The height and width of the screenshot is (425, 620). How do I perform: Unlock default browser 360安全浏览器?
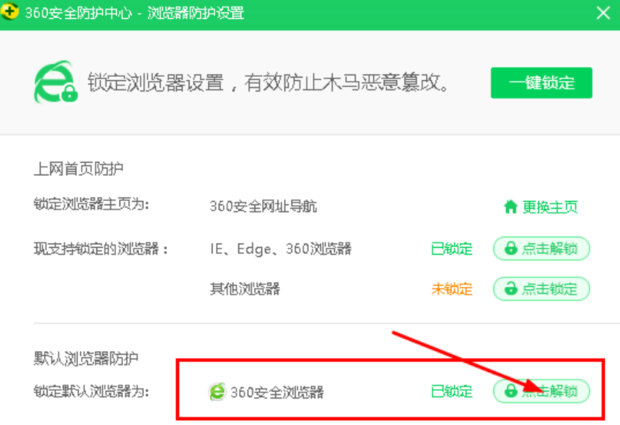[x=541, y=391]
